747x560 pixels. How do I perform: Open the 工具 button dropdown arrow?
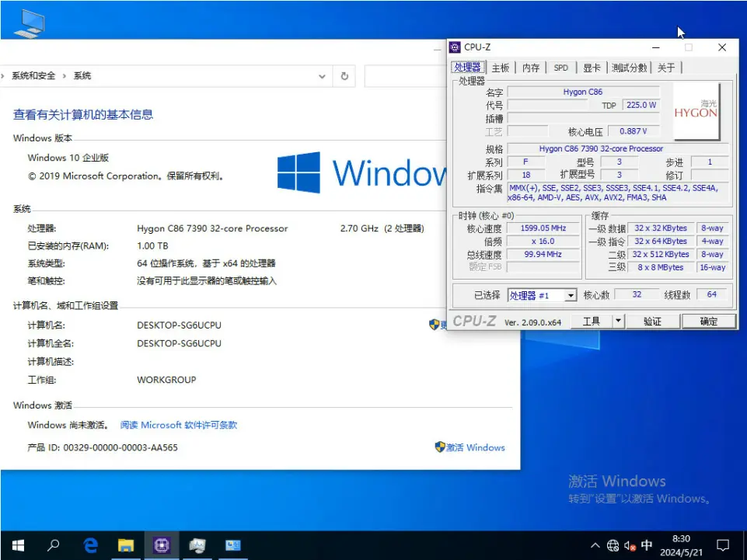click(x=618, y=321)
